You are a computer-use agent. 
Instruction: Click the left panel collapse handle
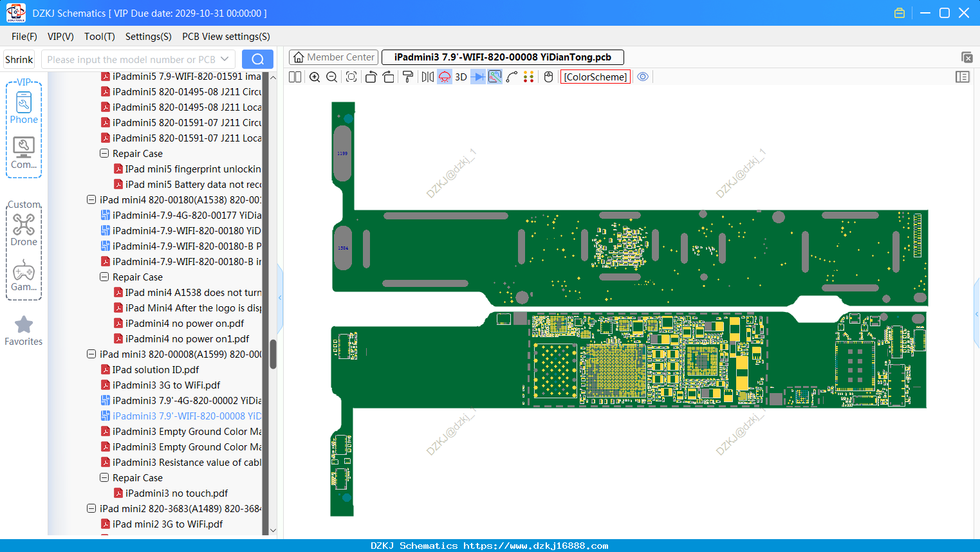280,297
